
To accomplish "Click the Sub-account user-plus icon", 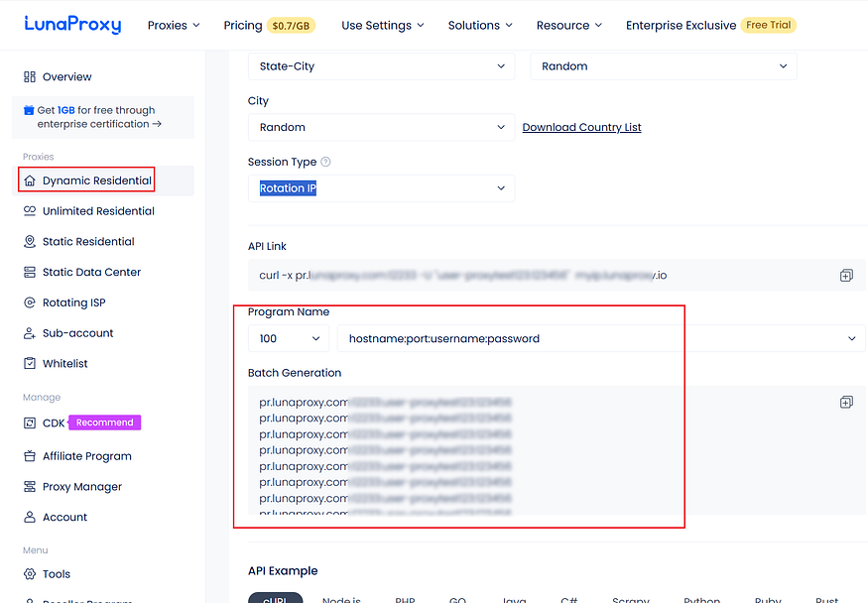I will pyautogui.click(x=30, y=333).
